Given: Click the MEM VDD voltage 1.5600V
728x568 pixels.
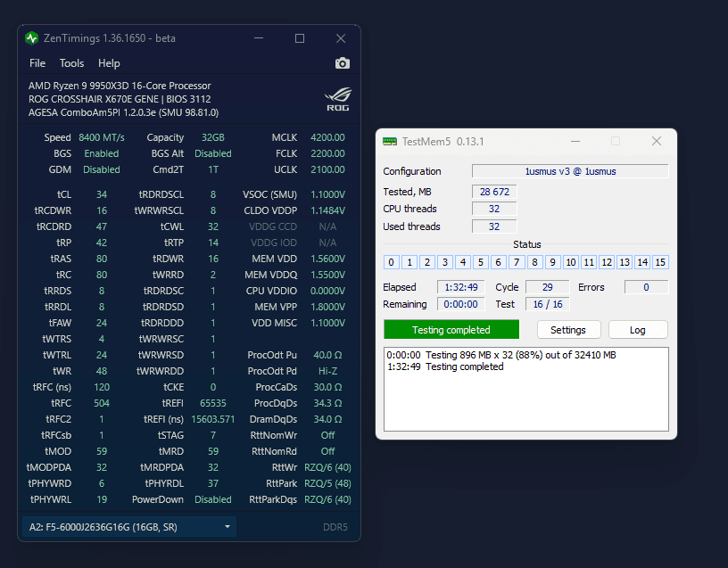Looking at the screenshot, I should (x=327, y=259).
